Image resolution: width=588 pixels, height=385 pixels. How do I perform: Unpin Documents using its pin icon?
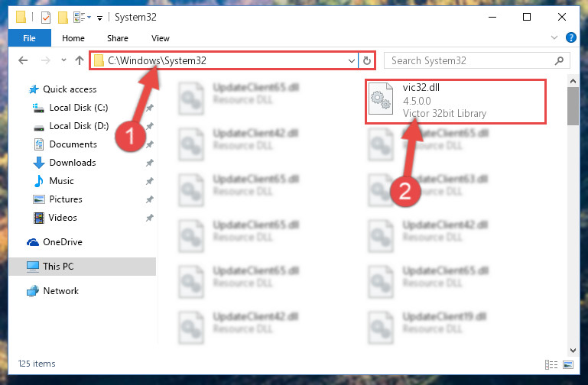(x=149, y=144)
